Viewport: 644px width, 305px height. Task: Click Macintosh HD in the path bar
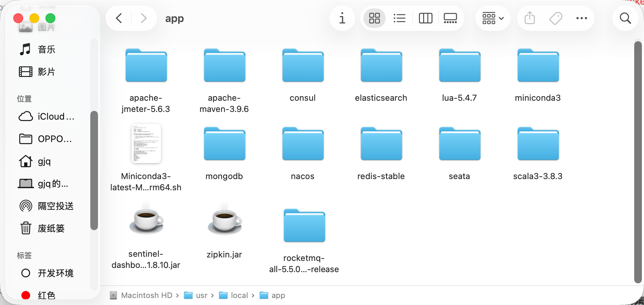[x=142, y=296]
